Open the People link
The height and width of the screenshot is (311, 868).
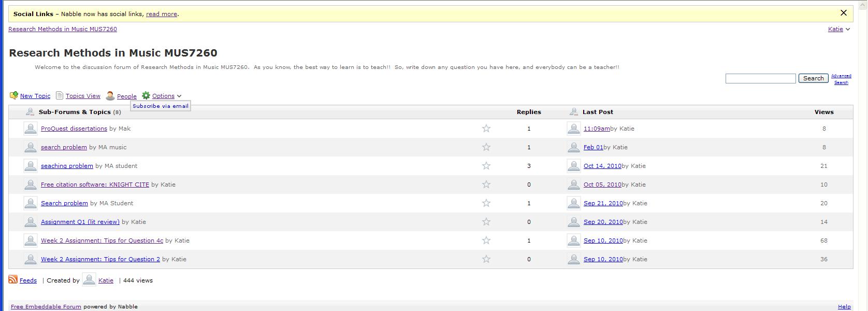tap(127, 96)
